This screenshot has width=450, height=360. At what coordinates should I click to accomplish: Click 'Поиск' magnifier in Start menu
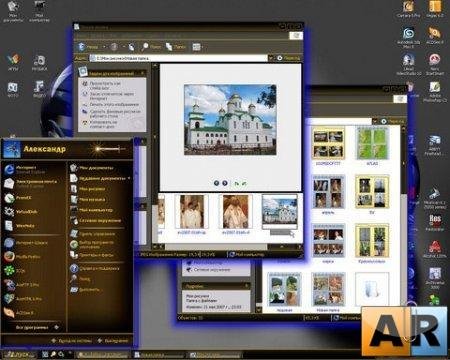[x=81, y=279]
